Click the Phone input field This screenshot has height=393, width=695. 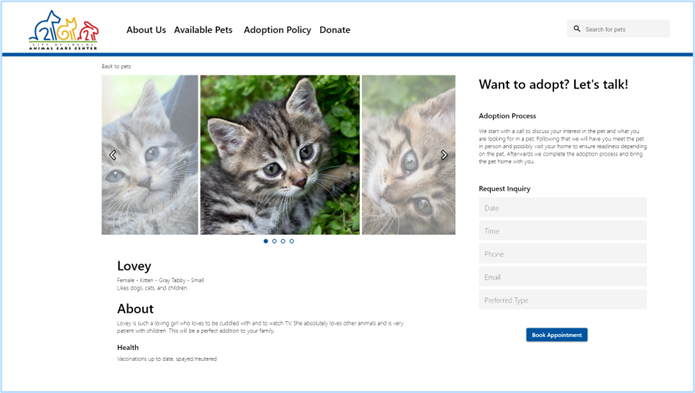[x=562, y=254]
